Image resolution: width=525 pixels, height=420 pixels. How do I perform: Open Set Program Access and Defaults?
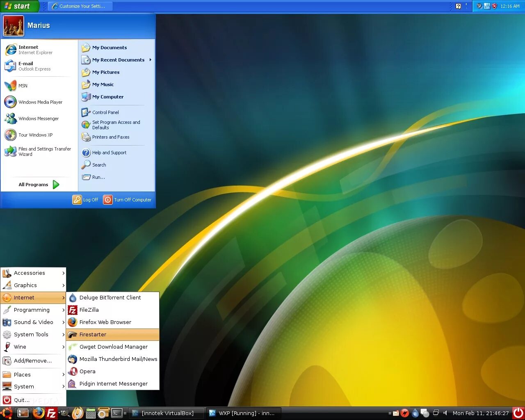117,125
